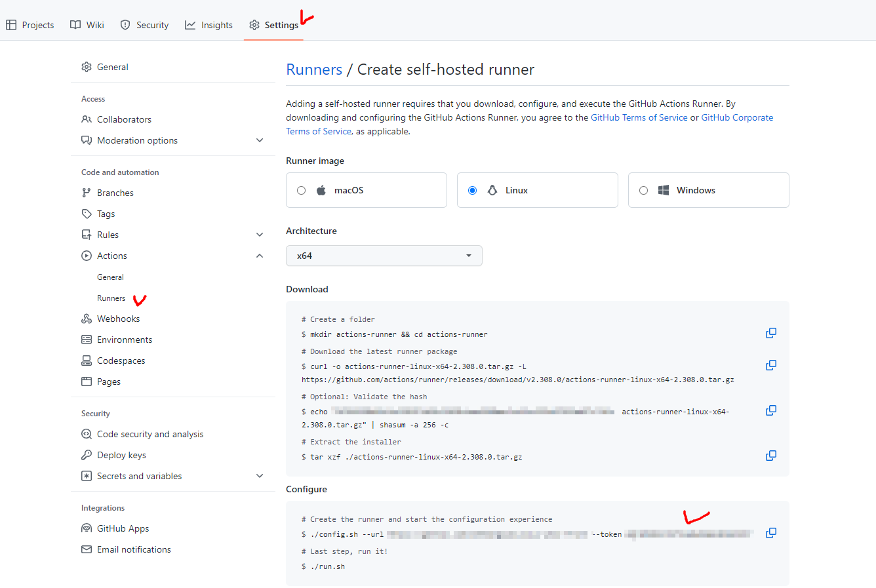The height and width of the screenshot is (588, 876).
Task: Click the Actions play icon
Action: (87, 256)
